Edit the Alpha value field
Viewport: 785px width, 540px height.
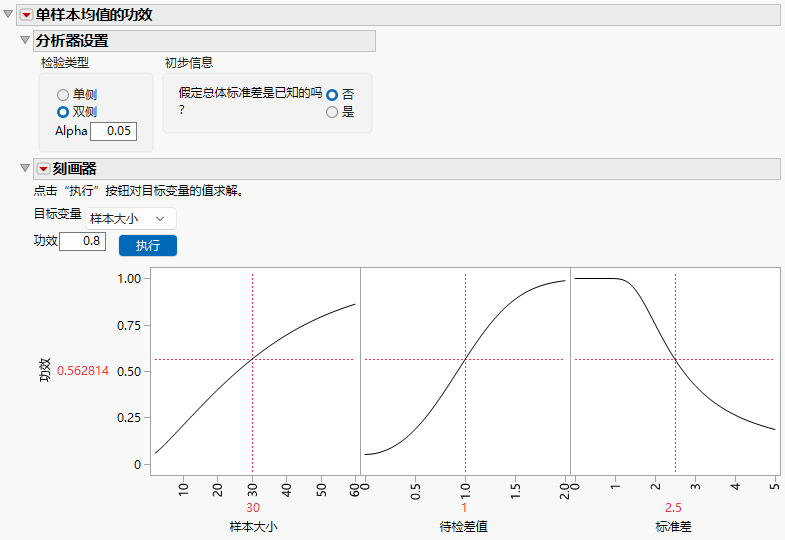point(114,131)
